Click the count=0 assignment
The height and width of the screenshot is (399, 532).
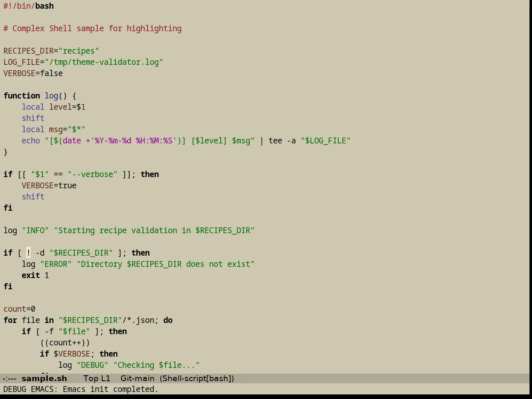[x=20, y=309]
